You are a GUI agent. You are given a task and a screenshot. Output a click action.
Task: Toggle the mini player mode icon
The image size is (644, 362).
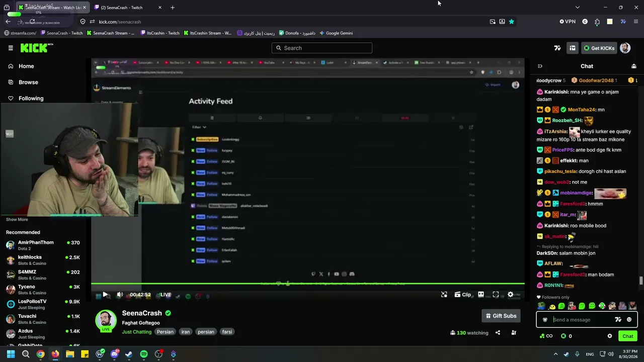point(444,295)
